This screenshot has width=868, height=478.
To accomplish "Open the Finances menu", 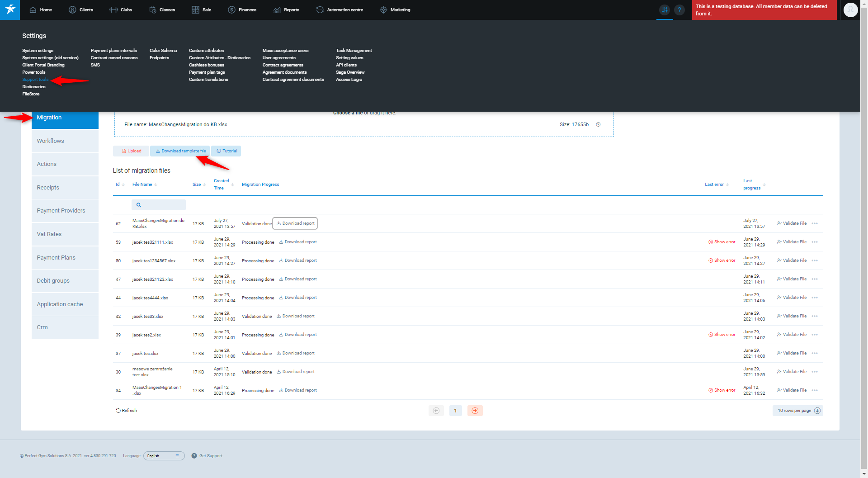I will click(x=242, y=9).
